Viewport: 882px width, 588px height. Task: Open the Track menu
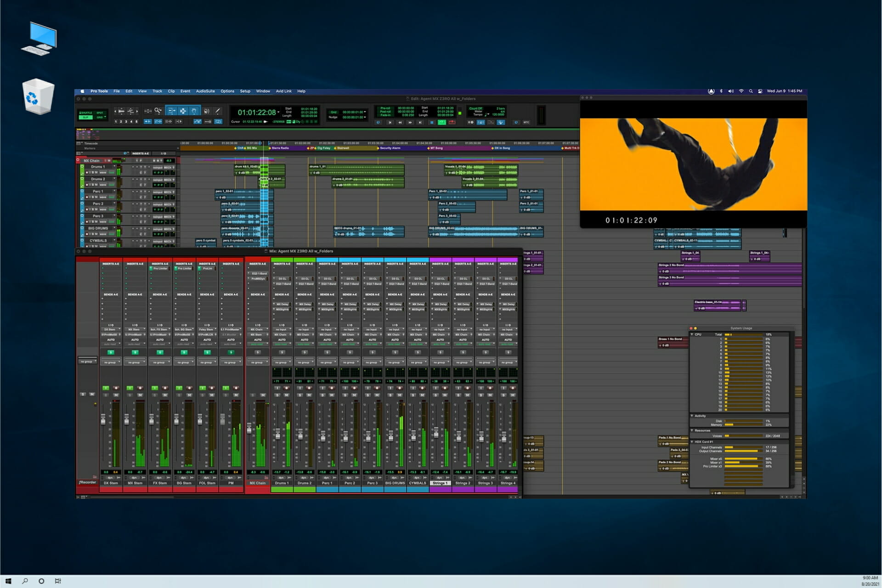tap(157, 91)
